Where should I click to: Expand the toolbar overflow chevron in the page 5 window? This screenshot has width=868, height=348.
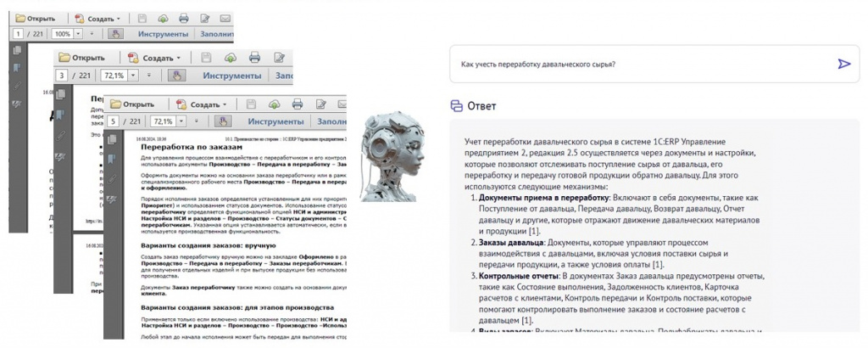tap(198, 121)
